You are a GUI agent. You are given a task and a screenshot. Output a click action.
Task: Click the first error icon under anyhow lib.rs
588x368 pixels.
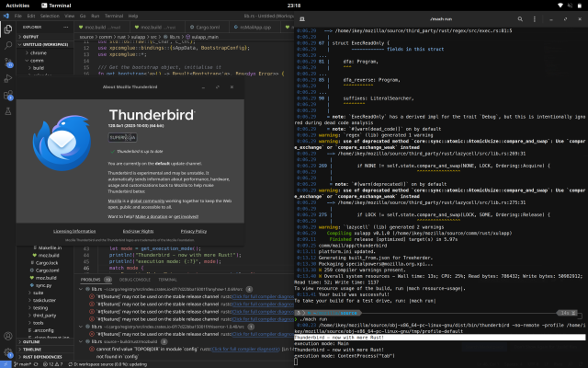pos(92,296)
